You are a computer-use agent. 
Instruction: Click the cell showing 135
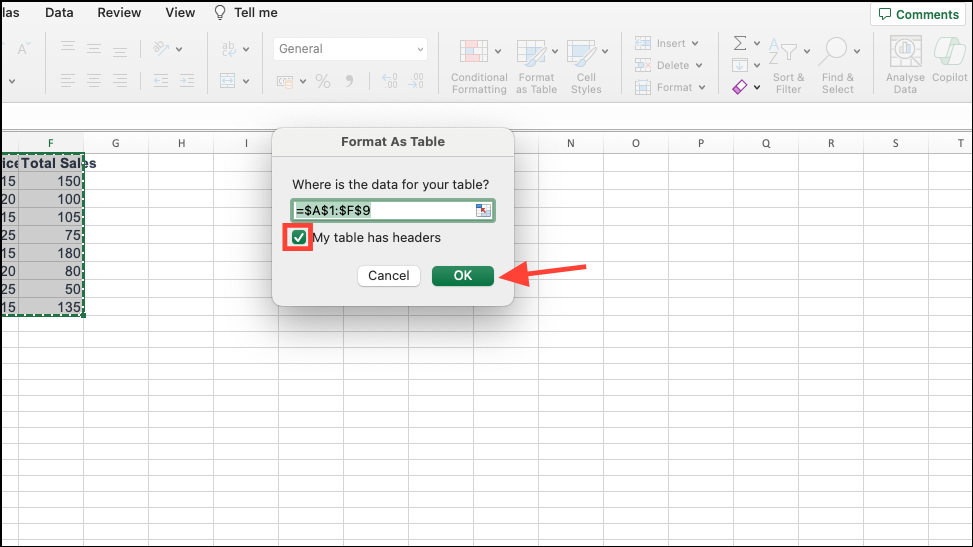coord(51,307)
